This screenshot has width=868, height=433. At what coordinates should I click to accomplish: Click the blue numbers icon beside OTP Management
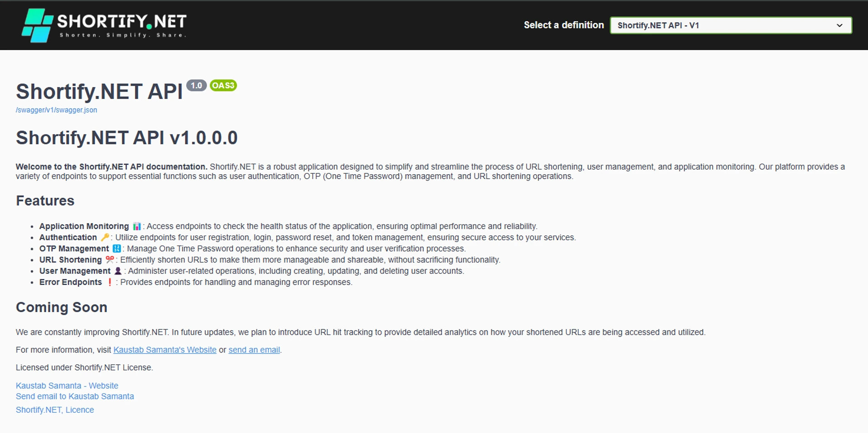pyautogui.click(x=116, y=248)
